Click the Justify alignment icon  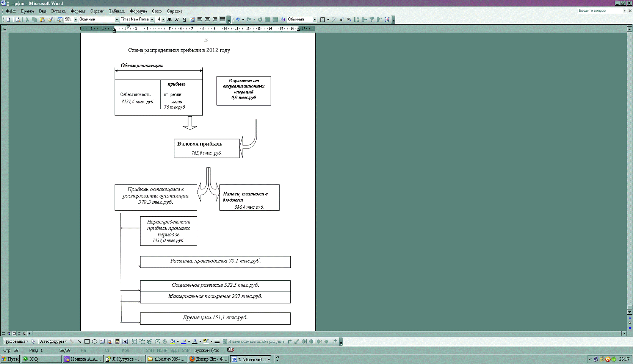[x=222, y=19]
